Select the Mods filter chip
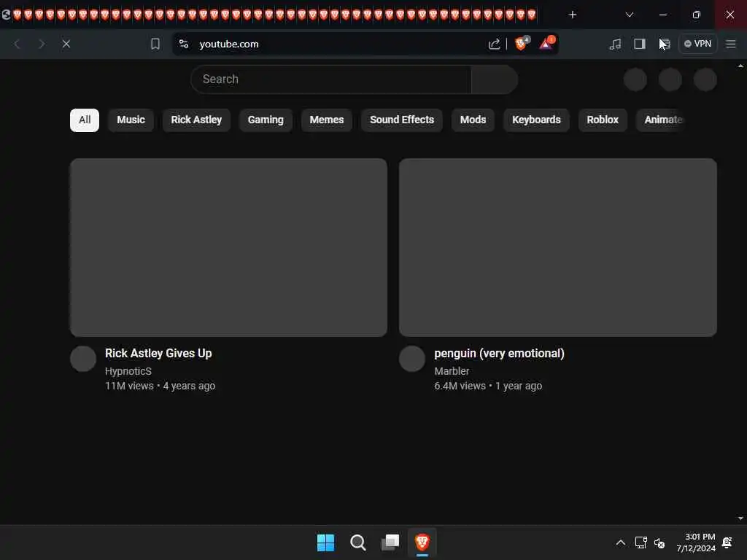747x560 pixels. click(x=473, y=120)
